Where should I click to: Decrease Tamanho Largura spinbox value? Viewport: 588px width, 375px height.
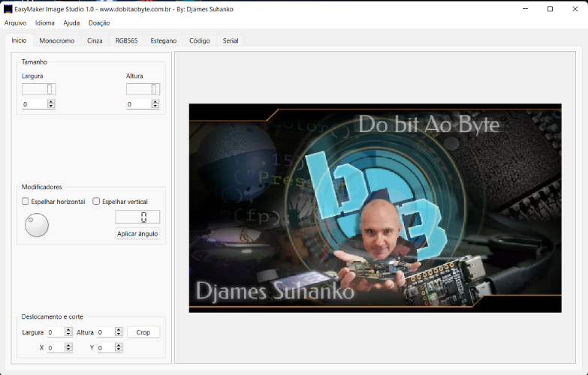[51, 106]
